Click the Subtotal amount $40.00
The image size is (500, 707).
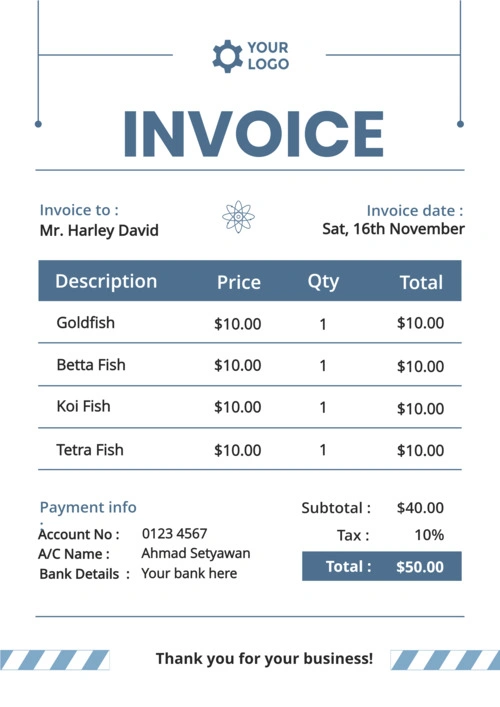(420, 508)
